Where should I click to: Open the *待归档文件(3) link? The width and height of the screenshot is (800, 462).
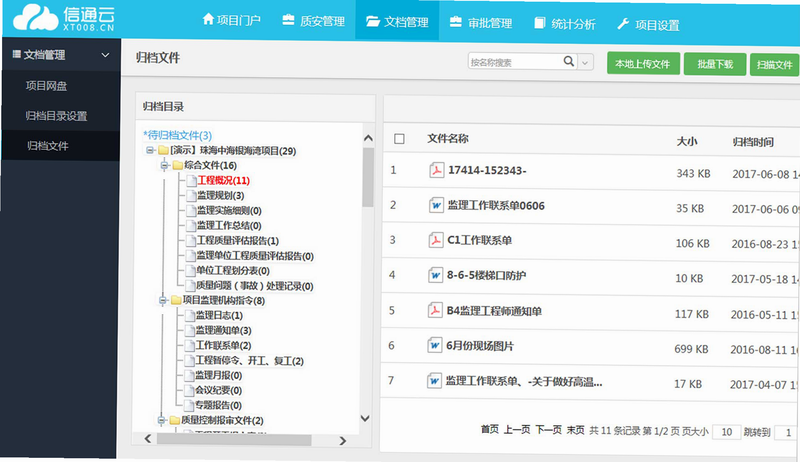pos(177,135)
